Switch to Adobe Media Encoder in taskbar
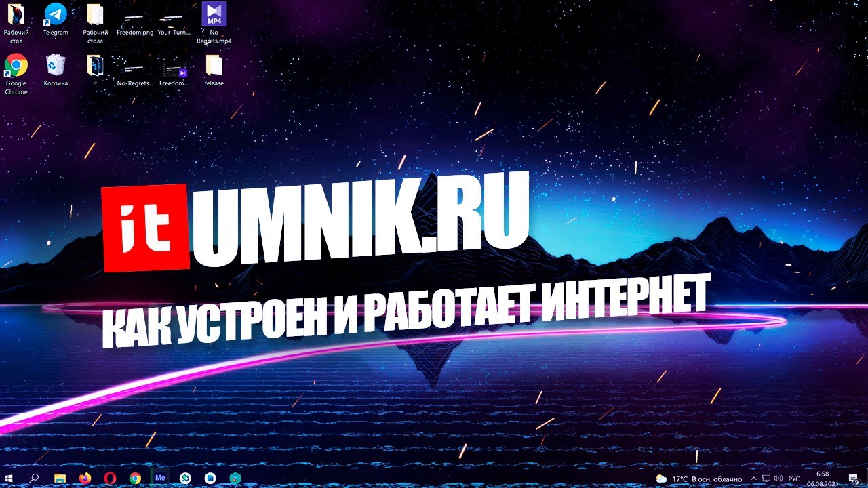The width and height of the screenshot is (868, 488). point(161,478)
